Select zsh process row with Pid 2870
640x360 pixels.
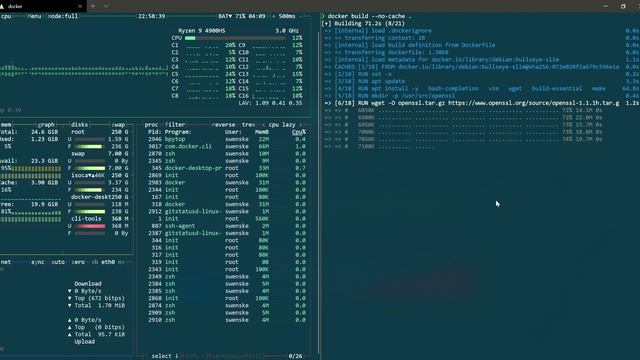227,153
